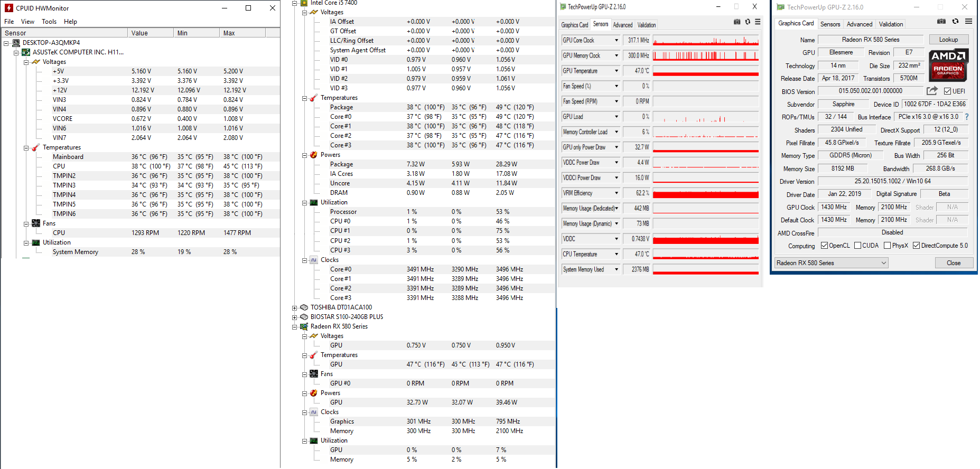Click the fan icon under Radeon RX 580 Series

pos(314,374)
